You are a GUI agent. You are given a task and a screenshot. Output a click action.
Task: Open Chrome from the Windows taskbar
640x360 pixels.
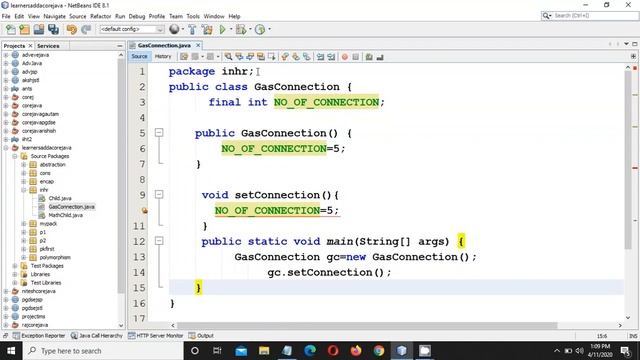(379, 351)
